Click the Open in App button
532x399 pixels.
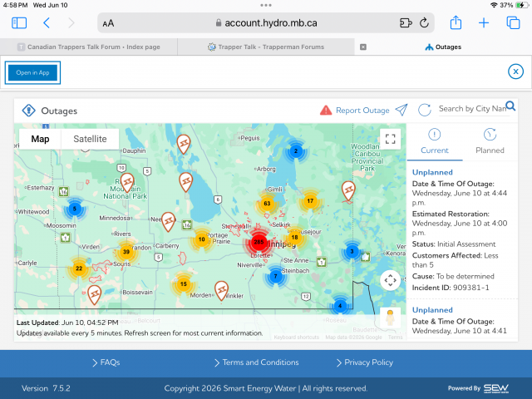33,72
